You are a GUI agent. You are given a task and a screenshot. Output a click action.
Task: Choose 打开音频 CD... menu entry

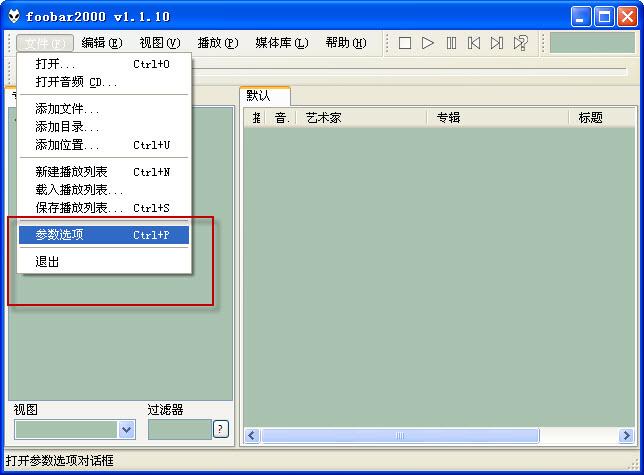pyautogui.click(x=104, y=82)
